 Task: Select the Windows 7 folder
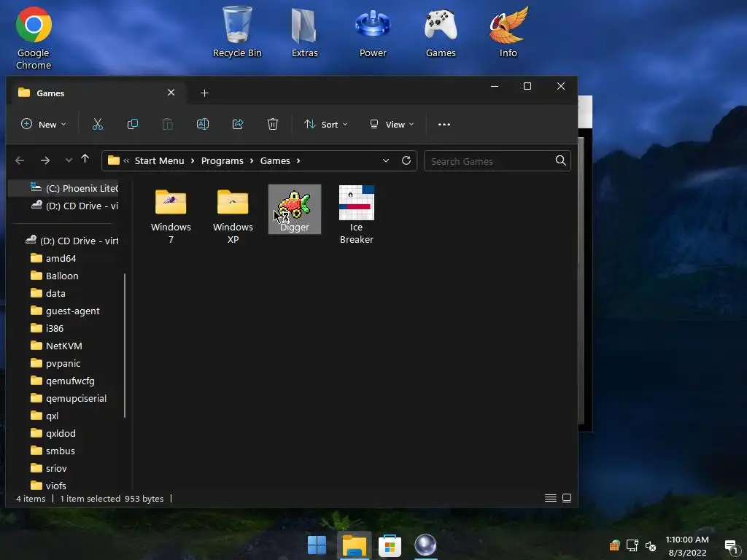tap(171, 215)
